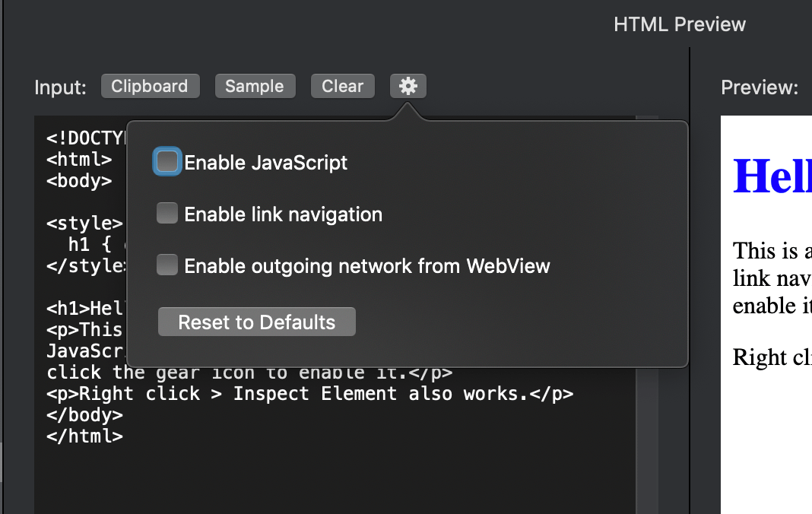Image resolution: width=812 pixels, height=514 pixels.
Task: Click the Inspect Element hint line
Action: point(310,393)
